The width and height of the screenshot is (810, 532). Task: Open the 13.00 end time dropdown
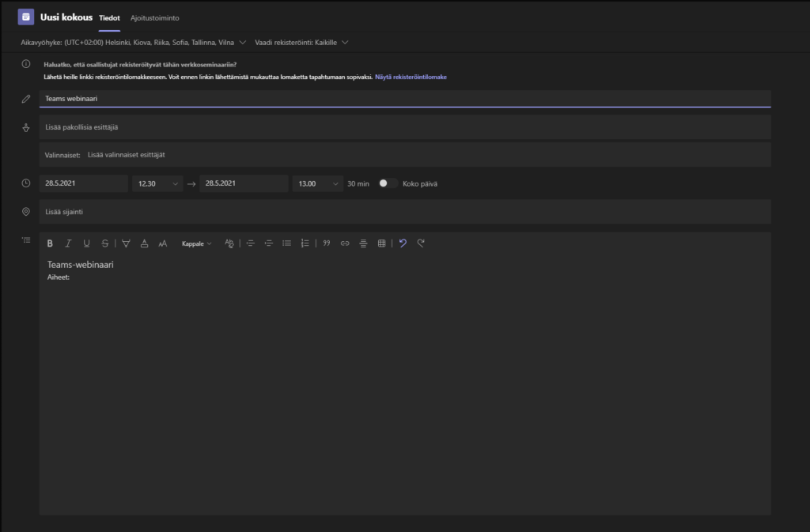tap(318, 183)
